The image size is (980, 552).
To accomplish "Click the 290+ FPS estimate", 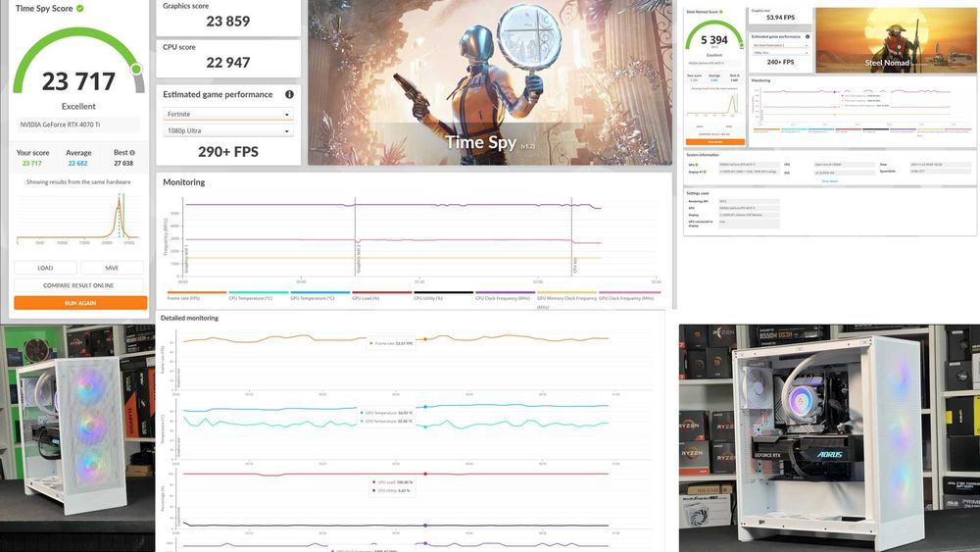I will [x=228, y=151].
